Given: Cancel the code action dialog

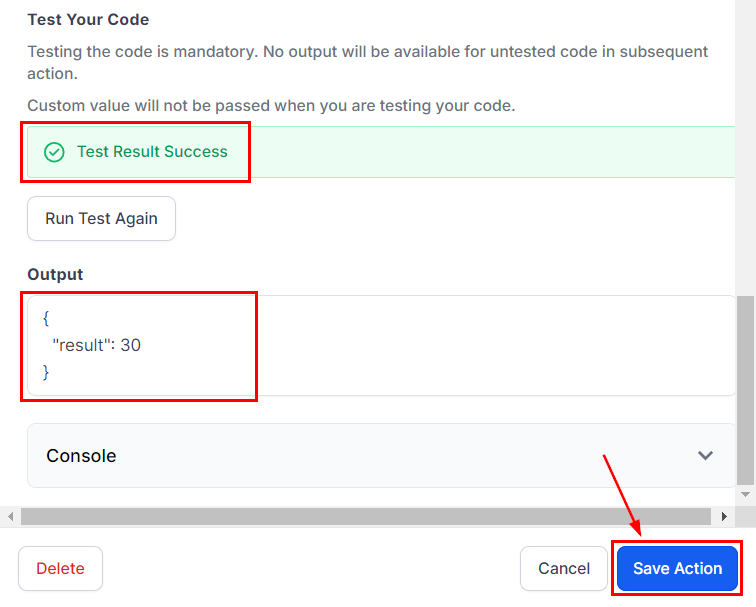Looking at the screenshot, I should click(x=564, y=568).
